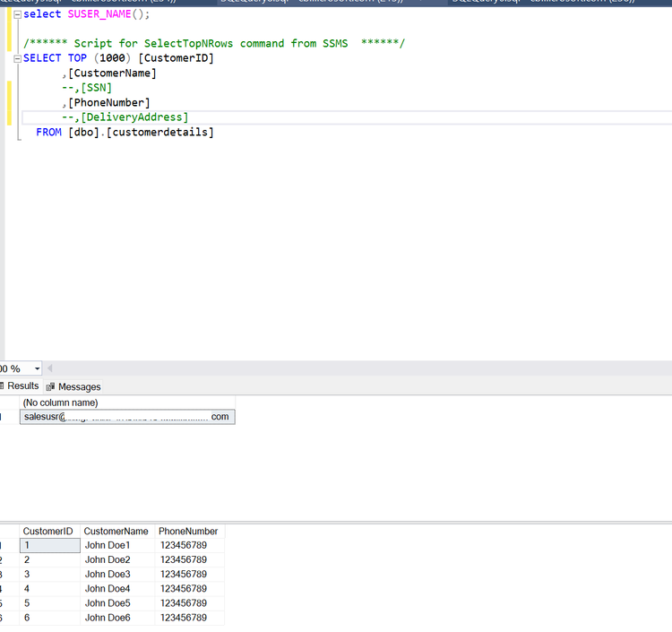The height and width of the screenshot is (632, 672).
Task: Select the John Doe3 cell
Action: 117,574
